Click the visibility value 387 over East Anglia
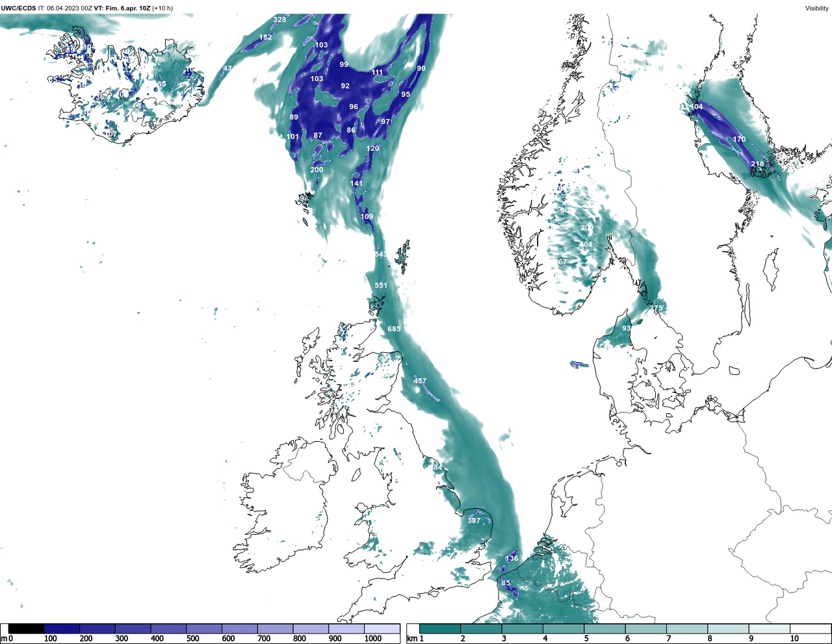 [474, 520]
